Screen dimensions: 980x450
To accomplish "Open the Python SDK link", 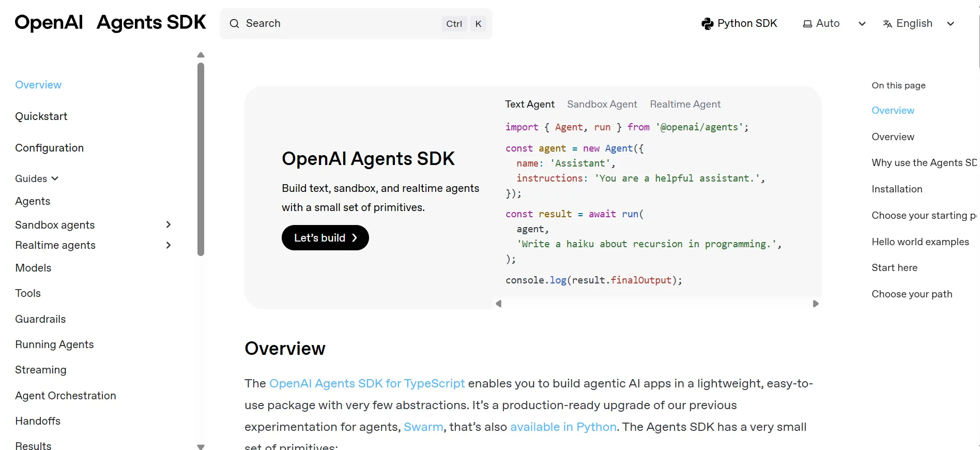I will tap(739, 24).
